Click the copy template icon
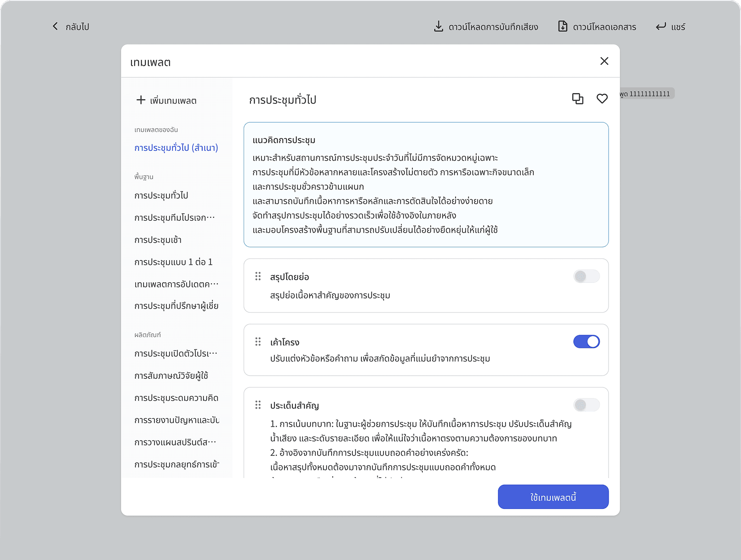This screenshot has width=741, height=560. point(577,99)
